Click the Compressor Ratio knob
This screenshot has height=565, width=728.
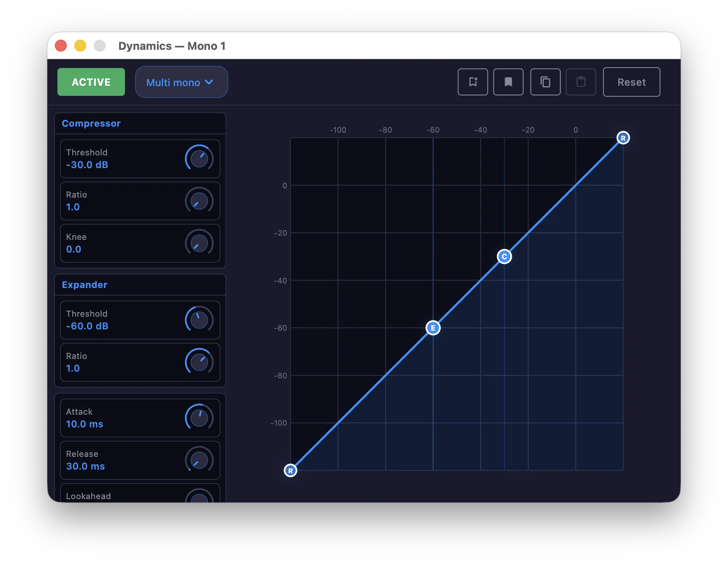pos(199,201)
